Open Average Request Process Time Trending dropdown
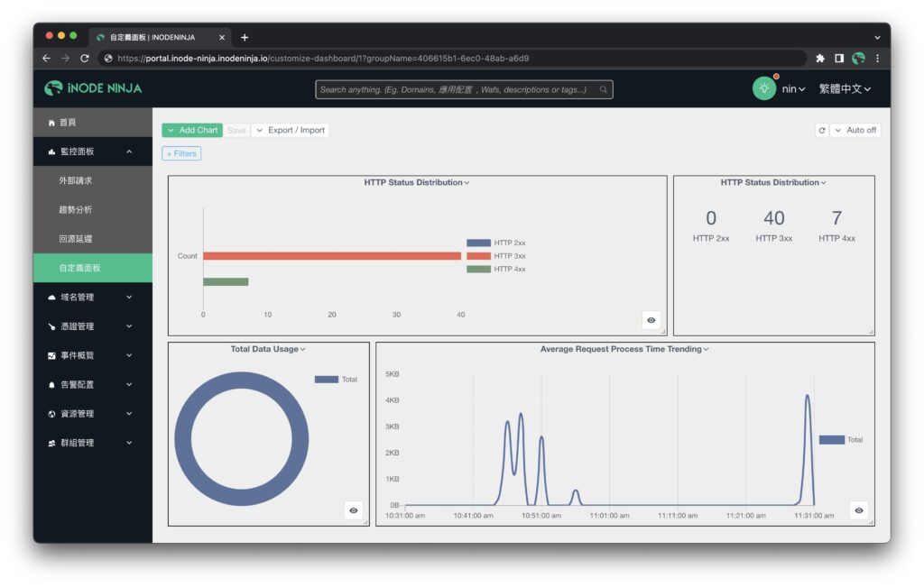 pos(624,349)
